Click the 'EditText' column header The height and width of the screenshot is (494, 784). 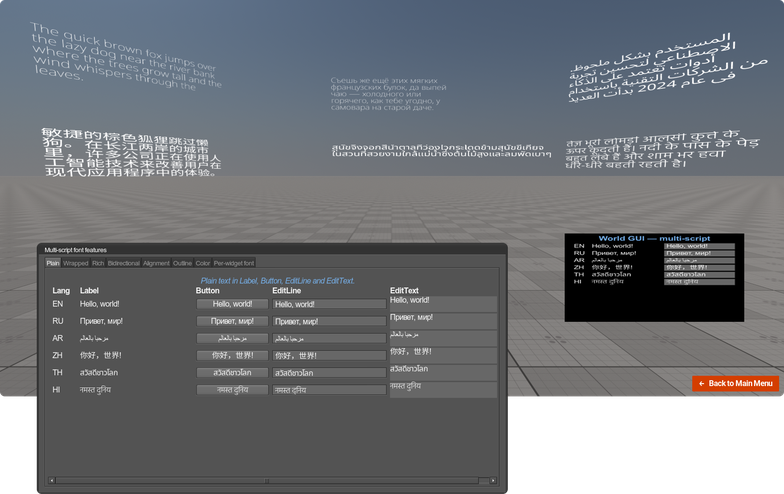404,290
